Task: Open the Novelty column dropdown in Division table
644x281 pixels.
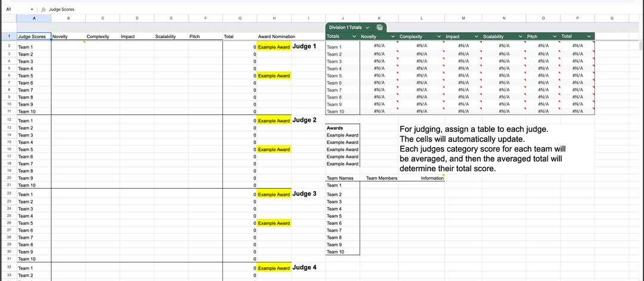Action: point(392,36)
